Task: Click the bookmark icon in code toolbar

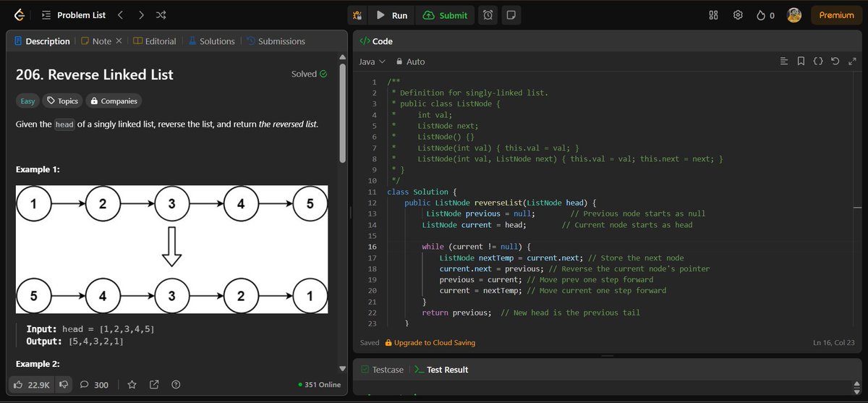Action: [x=801, y=62]
